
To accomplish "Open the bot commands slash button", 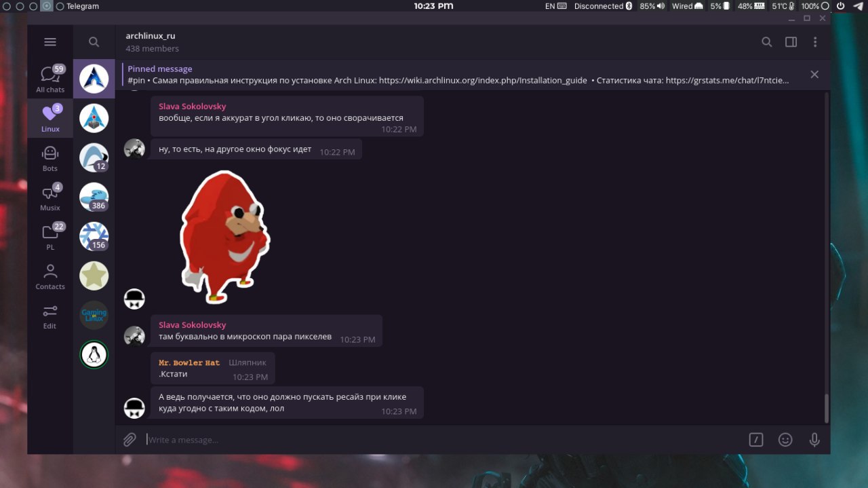I will pos(756,440).
